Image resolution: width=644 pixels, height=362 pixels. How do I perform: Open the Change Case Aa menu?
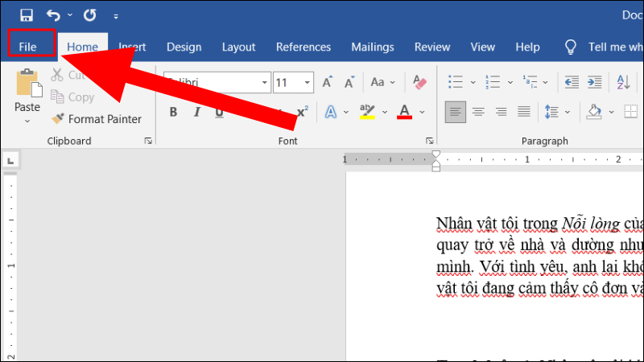[382, 82]
